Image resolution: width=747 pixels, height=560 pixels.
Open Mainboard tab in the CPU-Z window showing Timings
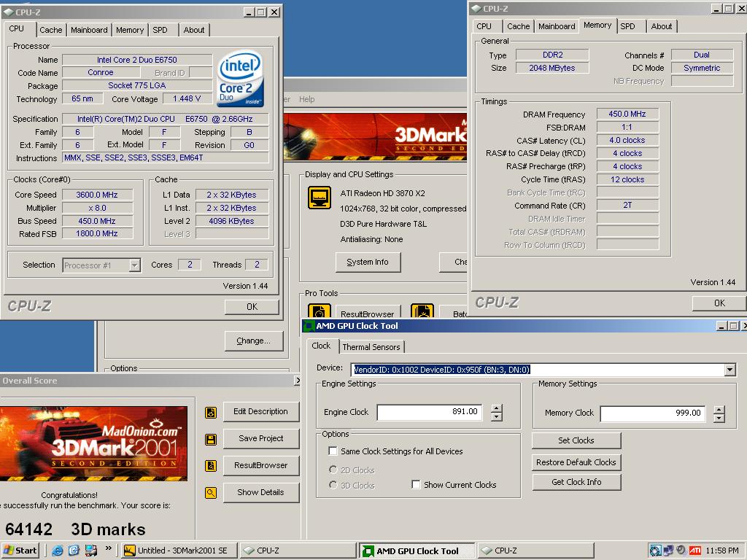click(557, 27)
